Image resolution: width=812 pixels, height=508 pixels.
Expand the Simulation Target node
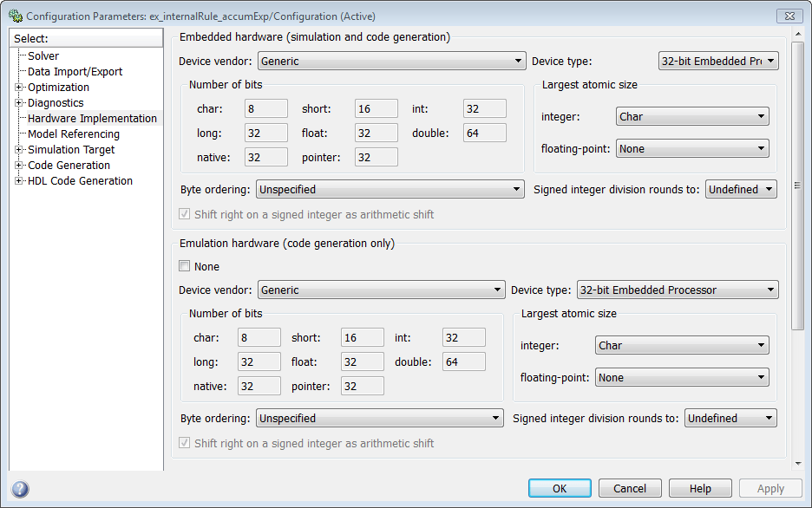18,149
